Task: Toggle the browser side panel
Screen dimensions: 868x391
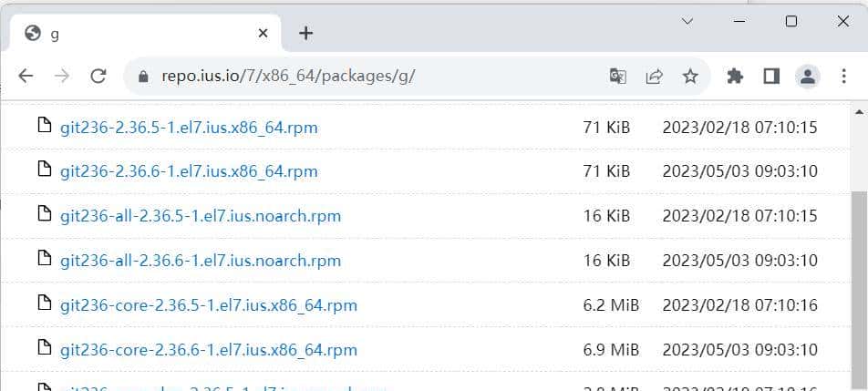Action: coord(771,77)
